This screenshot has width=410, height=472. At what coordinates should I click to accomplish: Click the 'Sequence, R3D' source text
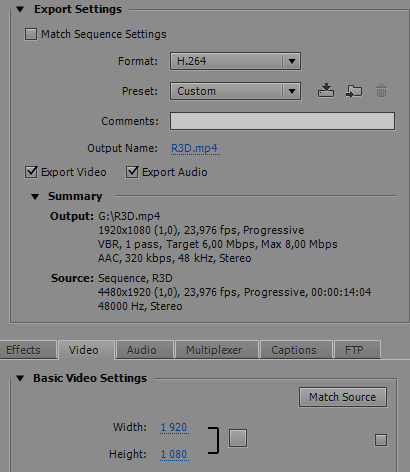coord(135,278)
